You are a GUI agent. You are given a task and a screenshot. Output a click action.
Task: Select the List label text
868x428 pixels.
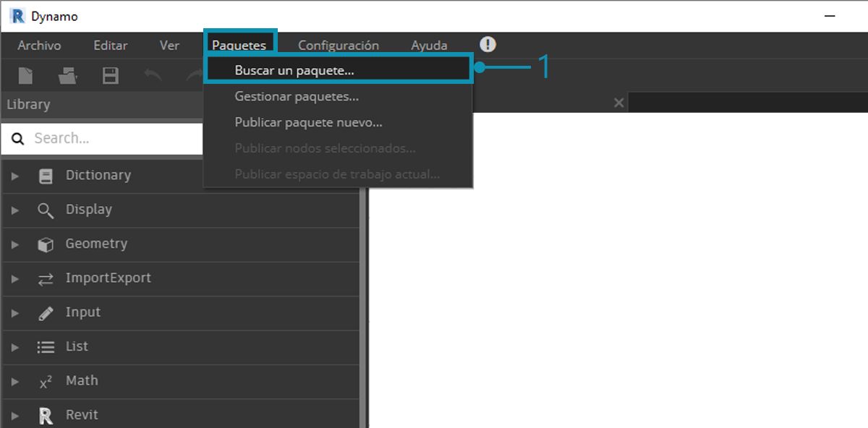(x=77, y=346)
